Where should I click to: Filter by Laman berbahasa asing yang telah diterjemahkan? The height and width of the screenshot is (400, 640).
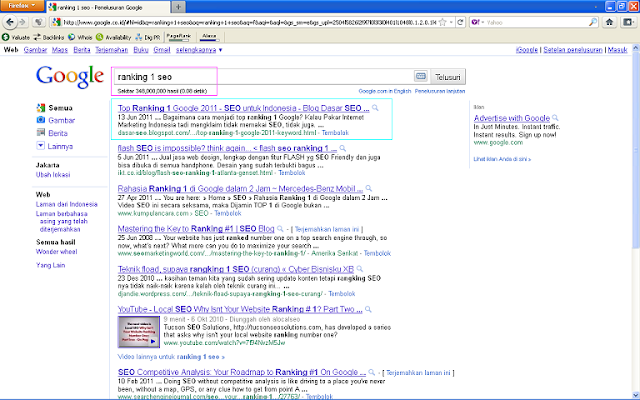(62, 221)
